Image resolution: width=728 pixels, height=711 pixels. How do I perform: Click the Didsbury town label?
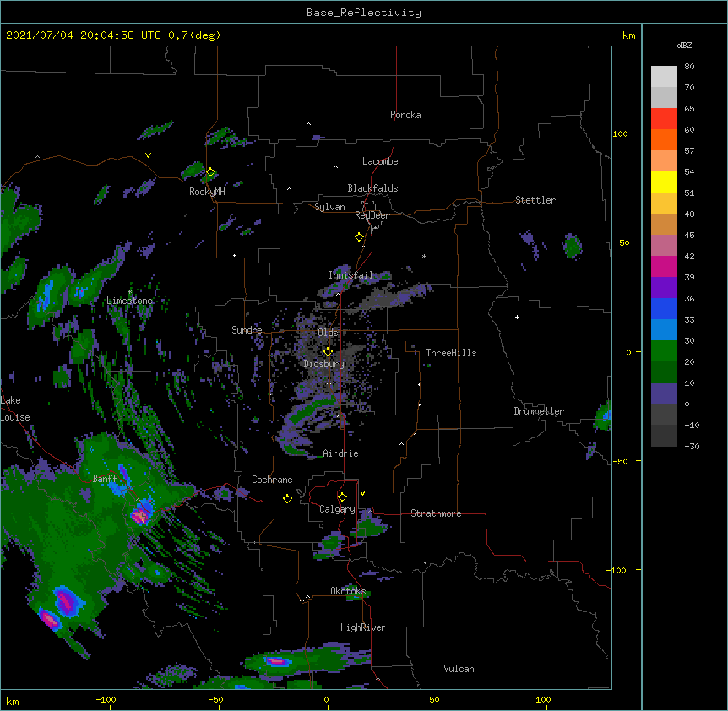tap(324, 364)
